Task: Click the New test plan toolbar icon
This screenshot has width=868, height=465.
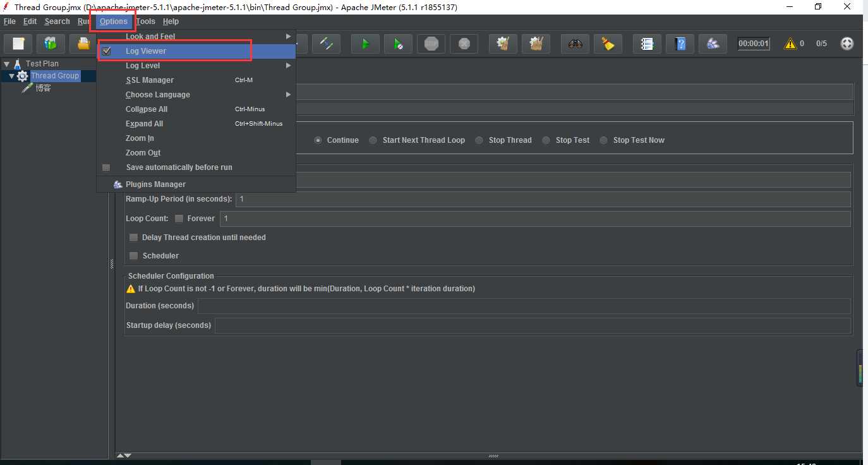Action: (18, 44)
